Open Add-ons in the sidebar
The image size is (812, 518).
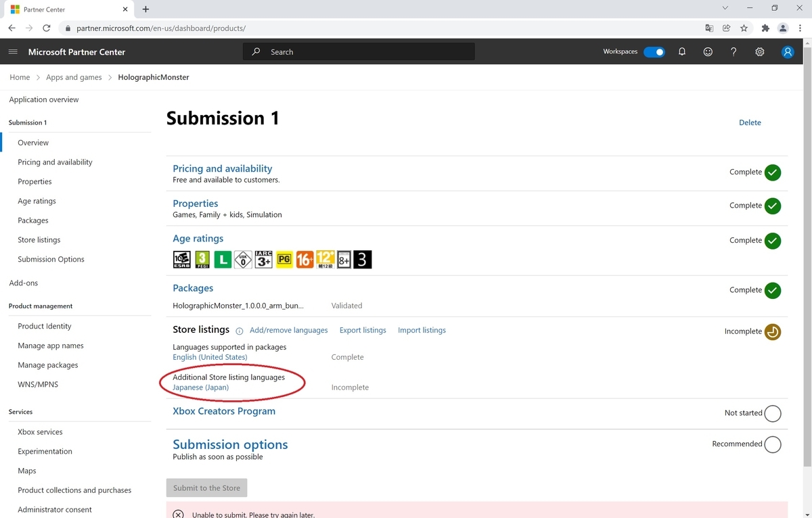click(x=24, y=283)
